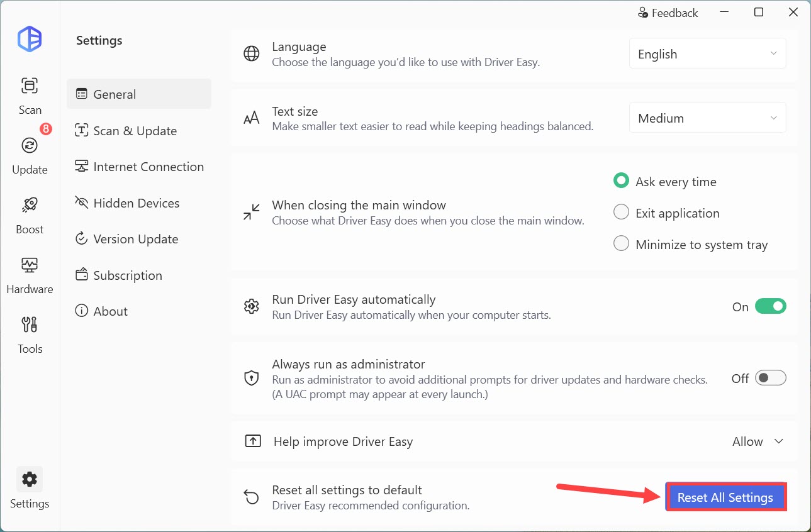Maximize the Driver Easy window
Screen dimensions: 811x532
tap(759, 12)
